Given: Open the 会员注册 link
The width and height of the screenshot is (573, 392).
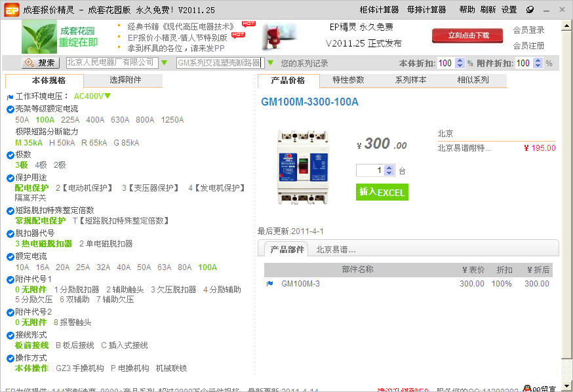Looking at the screenshot, I should (x=529, y=46).
